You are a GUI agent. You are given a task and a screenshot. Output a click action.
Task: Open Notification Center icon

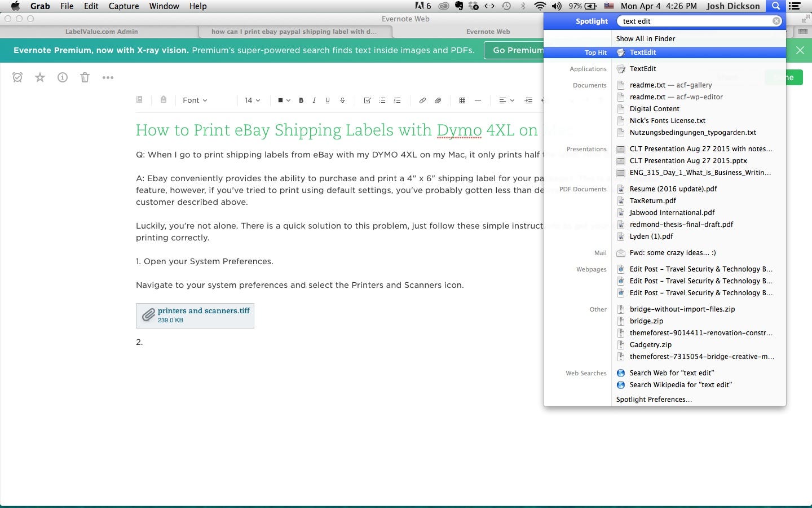click(795, 6)
